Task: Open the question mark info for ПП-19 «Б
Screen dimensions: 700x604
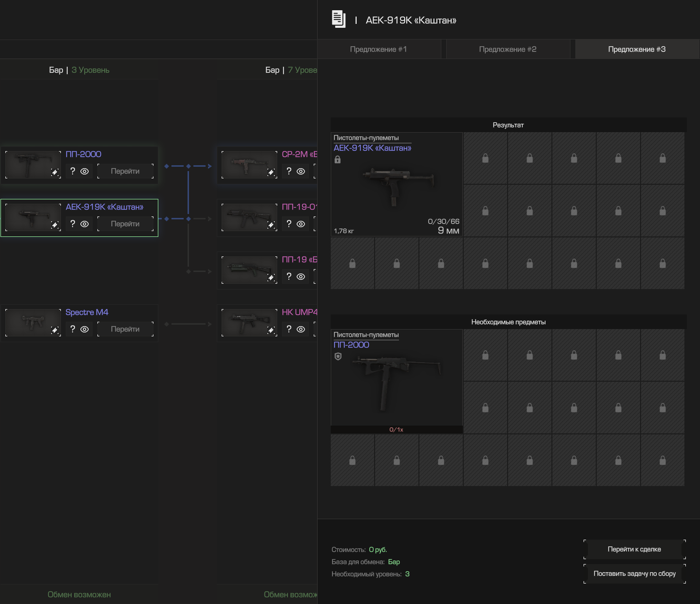Action: (x=289, y=276)
